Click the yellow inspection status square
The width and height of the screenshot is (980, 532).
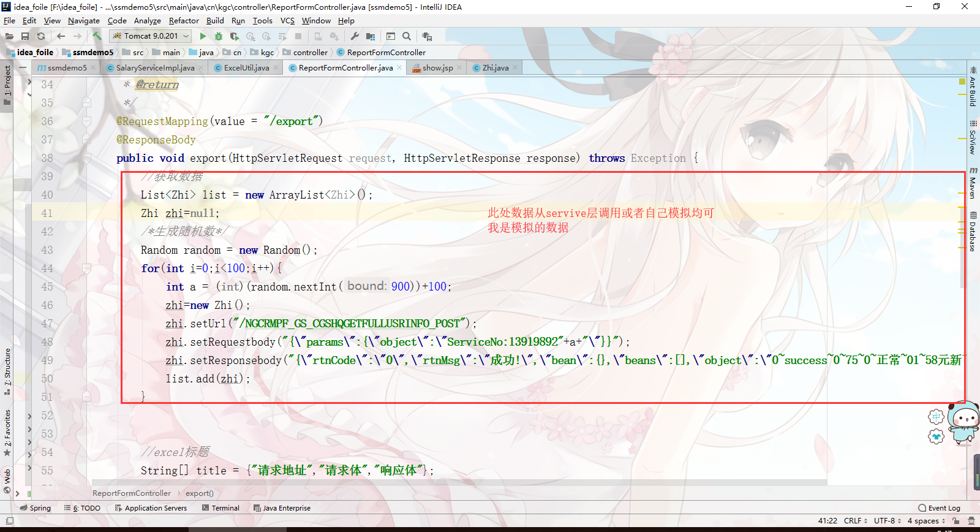[x=962, y=82]
